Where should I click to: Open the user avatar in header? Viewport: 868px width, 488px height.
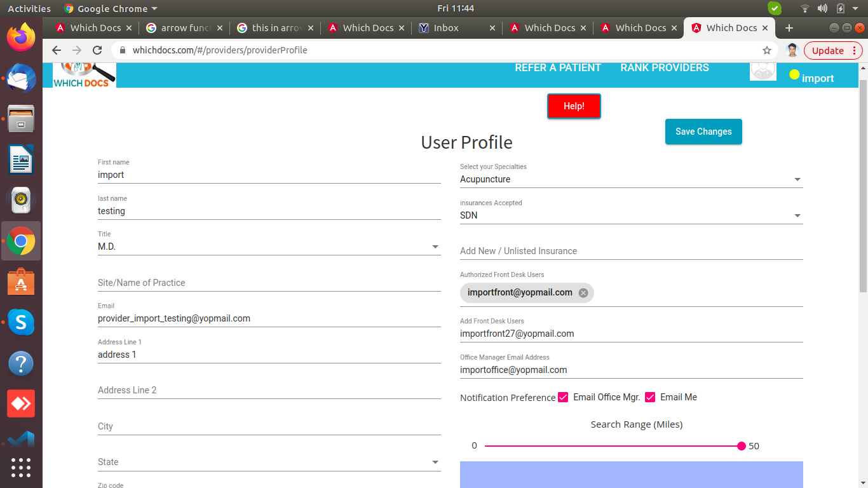763,70
